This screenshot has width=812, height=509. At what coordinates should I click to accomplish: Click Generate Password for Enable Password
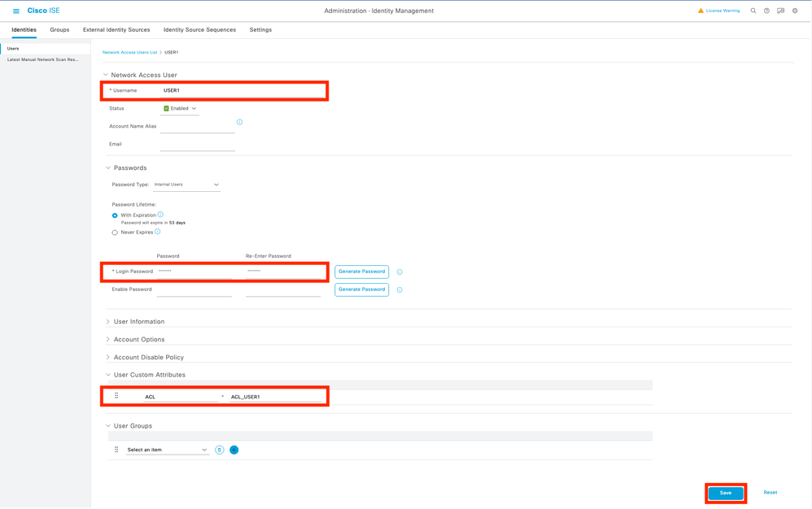(361, 289)
